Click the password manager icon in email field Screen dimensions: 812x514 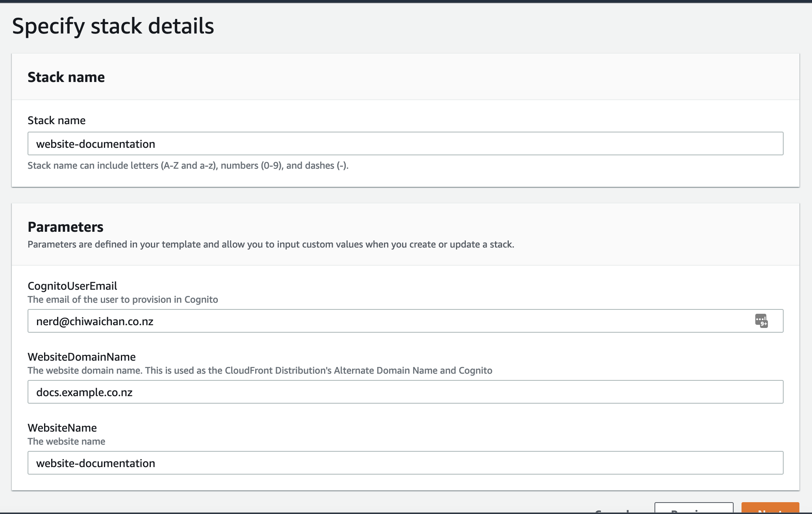(761, 320)
